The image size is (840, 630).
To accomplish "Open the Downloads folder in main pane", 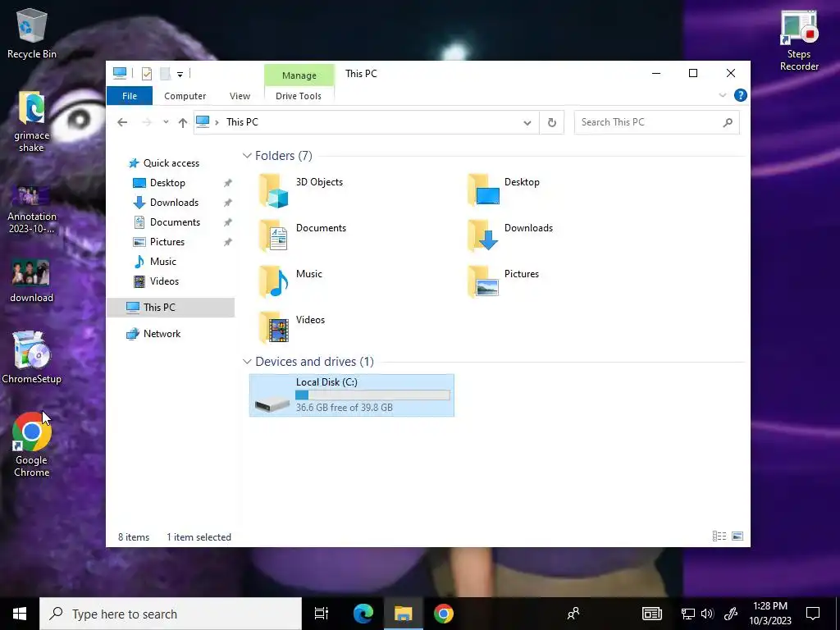I will 510,235.
